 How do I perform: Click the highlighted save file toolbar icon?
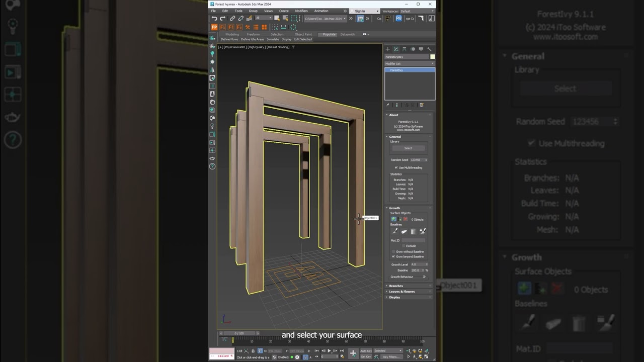[360, 19]
